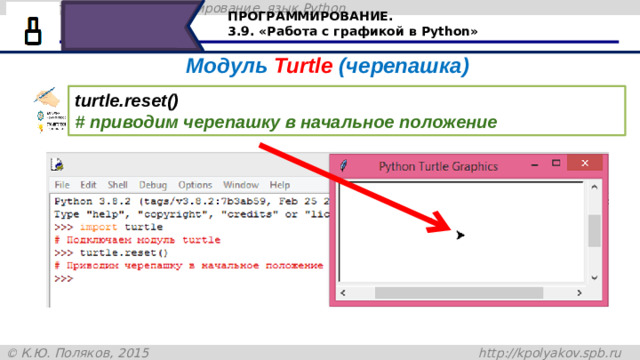Click the IDLE Python icon in title bar

57,164
